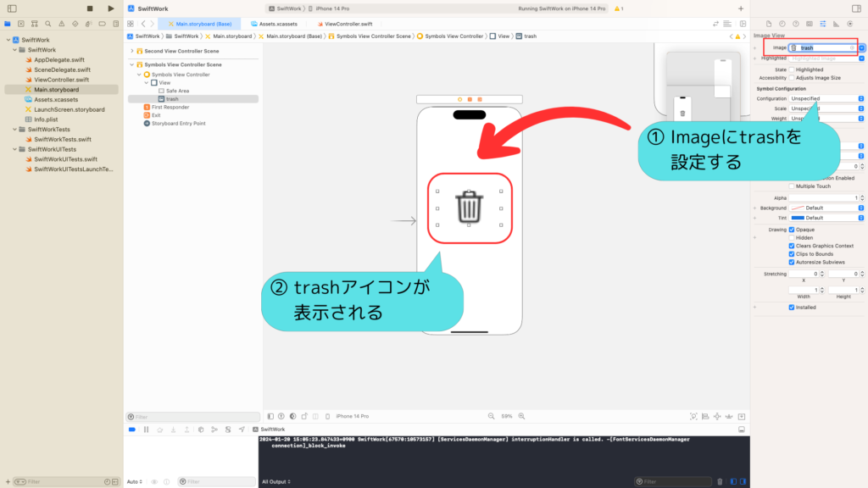
Task: Click the Add library plus button in toolbar
Action: [741, 8]
